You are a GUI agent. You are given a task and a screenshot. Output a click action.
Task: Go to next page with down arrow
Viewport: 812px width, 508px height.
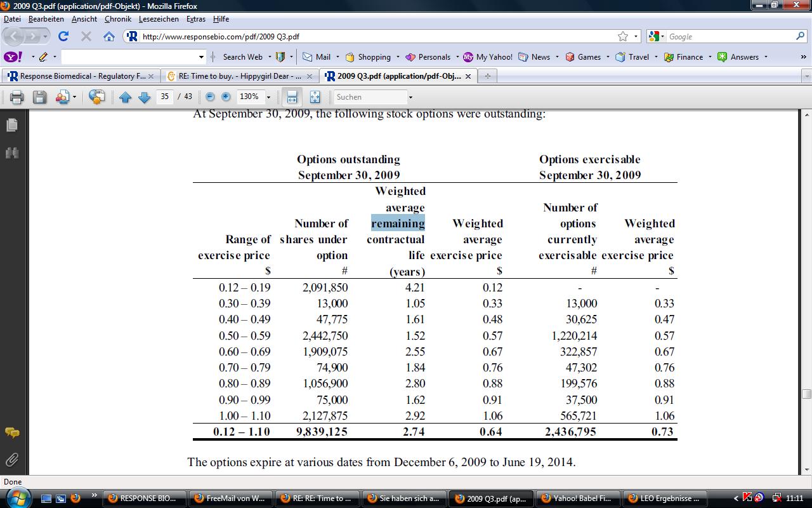(x=144, y=97)
